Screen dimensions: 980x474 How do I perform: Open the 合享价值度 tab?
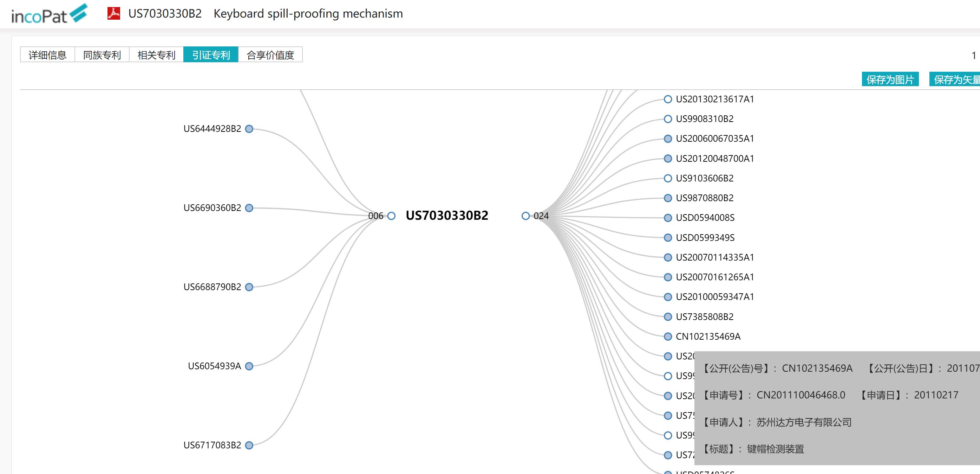pos(270,55)
